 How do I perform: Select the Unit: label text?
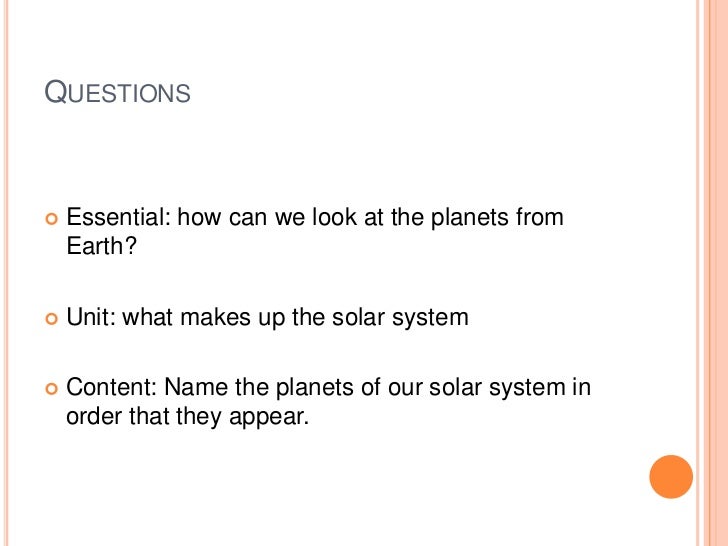pos(91,317)
